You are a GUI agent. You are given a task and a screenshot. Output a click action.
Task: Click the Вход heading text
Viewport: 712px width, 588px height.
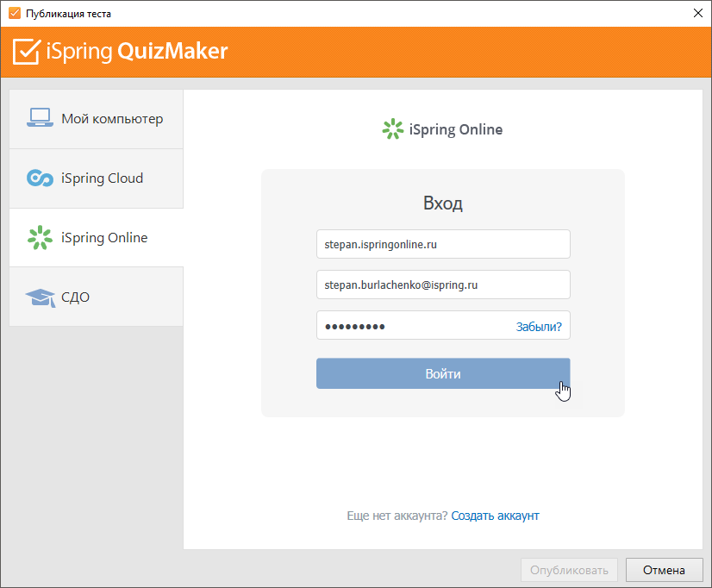click(x=443, y=203)
